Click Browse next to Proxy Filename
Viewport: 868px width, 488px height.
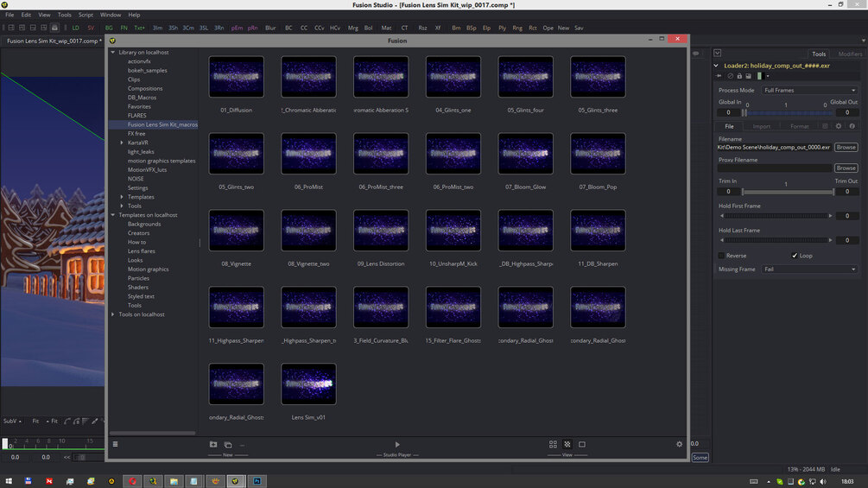click(x=846, y=168)
